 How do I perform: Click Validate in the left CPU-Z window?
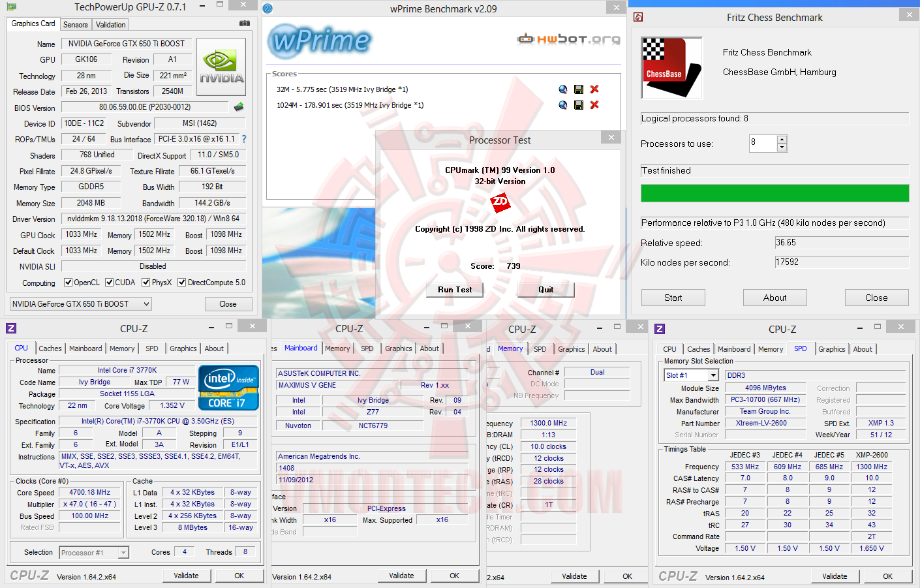coord(186,576)
